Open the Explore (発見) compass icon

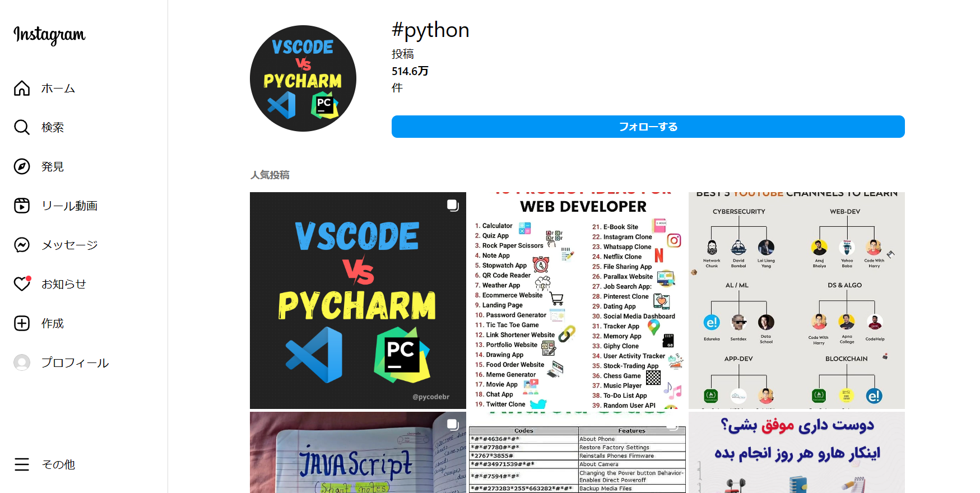click(22, 166)
